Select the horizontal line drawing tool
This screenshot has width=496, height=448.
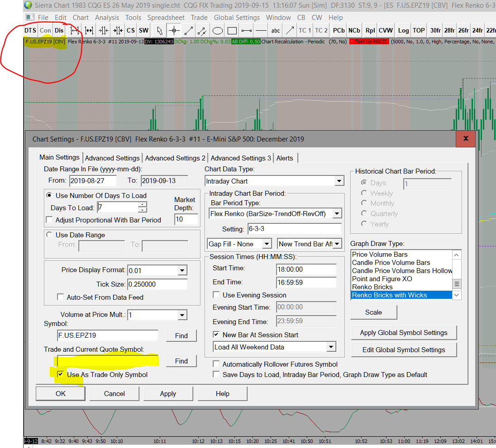[261, 30]
